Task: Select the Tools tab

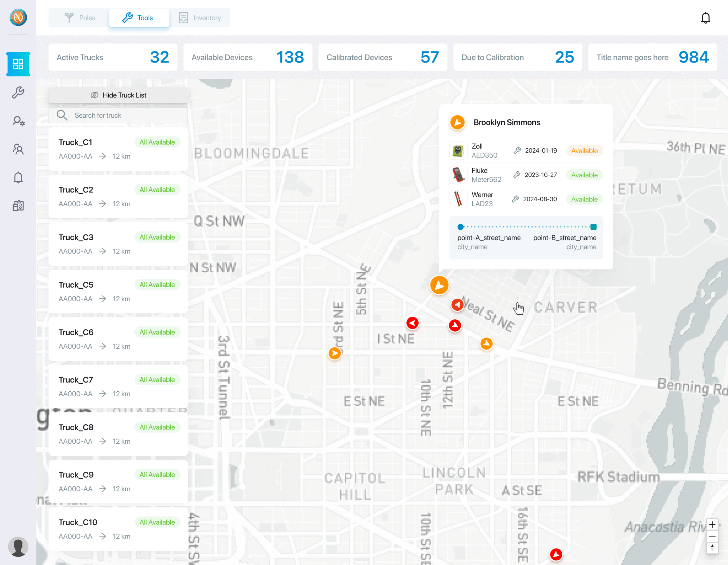Action: 139,18
